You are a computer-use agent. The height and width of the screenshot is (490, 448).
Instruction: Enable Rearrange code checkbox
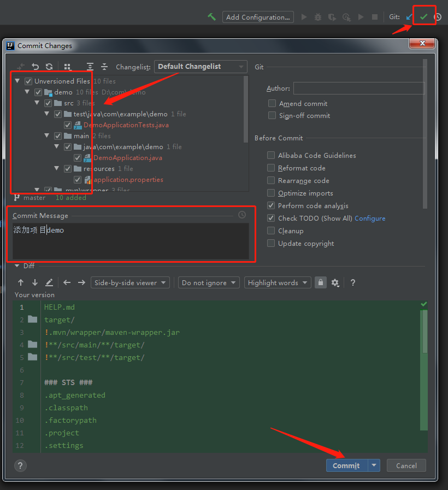(271, 180)
